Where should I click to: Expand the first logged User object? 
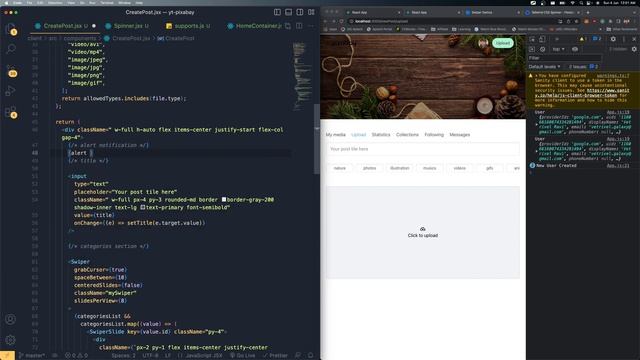536,124
